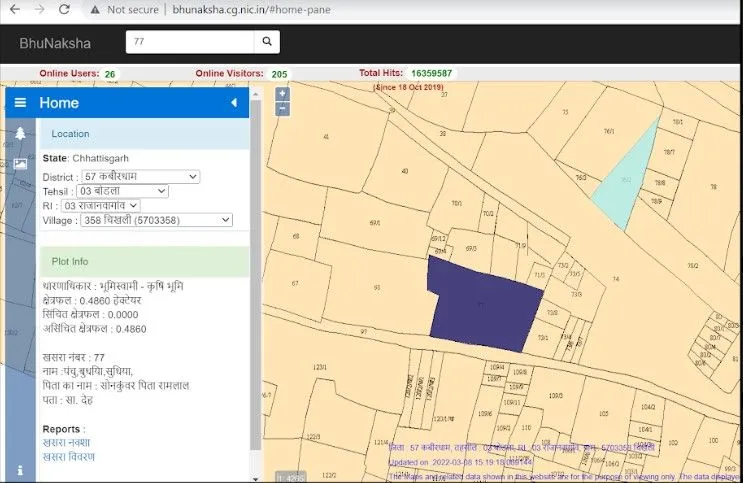Open the District dropdown
743x483 pixels.
point(141,177)
